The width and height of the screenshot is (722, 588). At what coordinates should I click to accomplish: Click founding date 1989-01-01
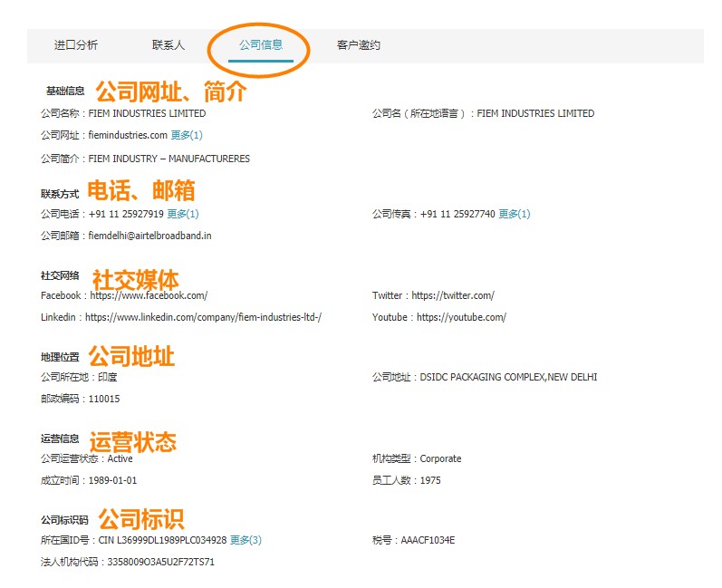click(112, 480)
